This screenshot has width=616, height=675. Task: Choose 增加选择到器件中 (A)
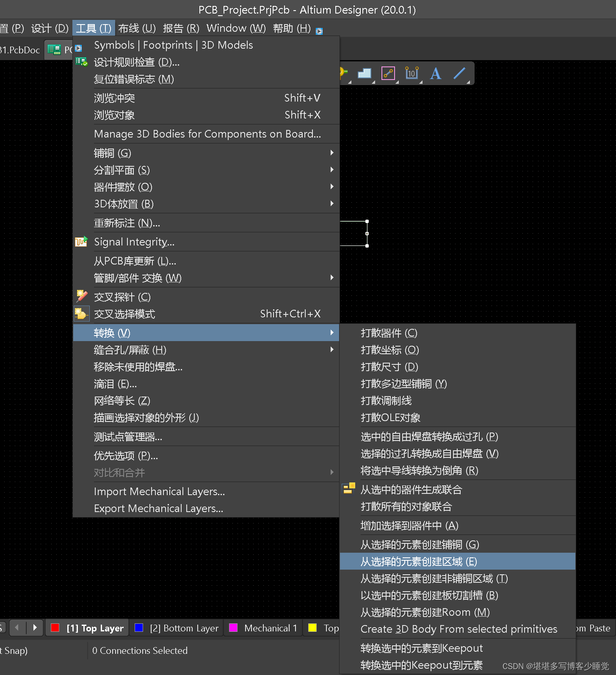pyautogui.click(x=458, y=525)
